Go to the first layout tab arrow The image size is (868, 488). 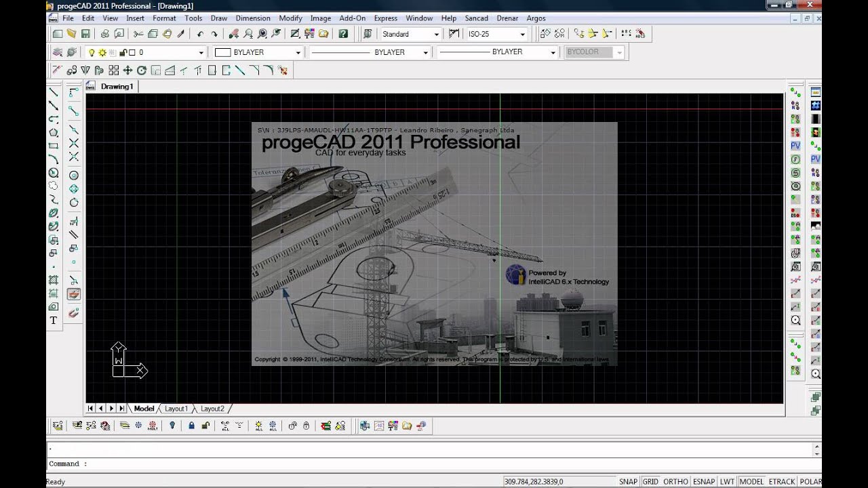pos(91,409)
